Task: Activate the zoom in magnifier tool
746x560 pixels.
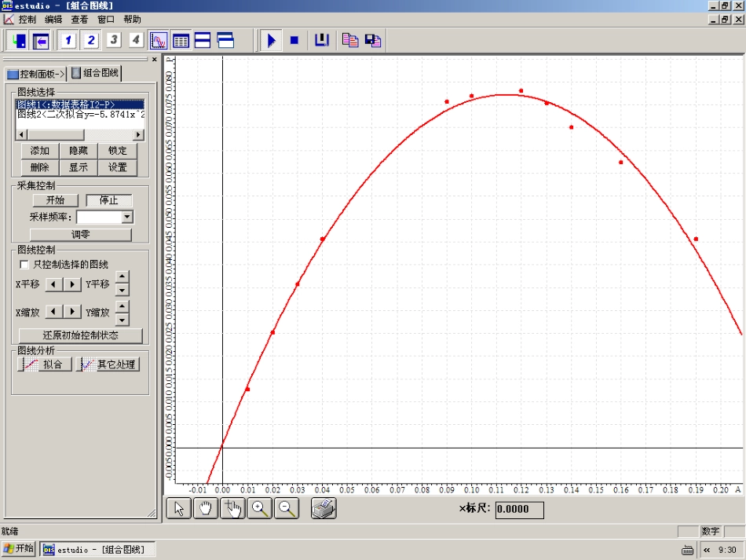Action: pos(260,509)
